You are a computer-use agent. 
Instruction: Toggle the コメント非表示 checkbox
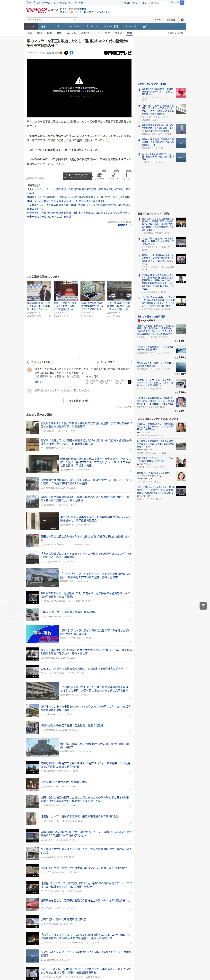tap(115, 408)
